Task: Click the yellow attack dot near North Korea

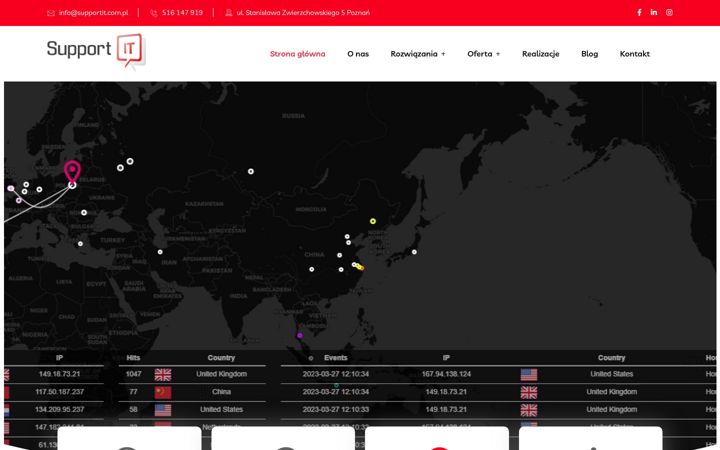Action: pyautogui.click(x=373, y=221)
